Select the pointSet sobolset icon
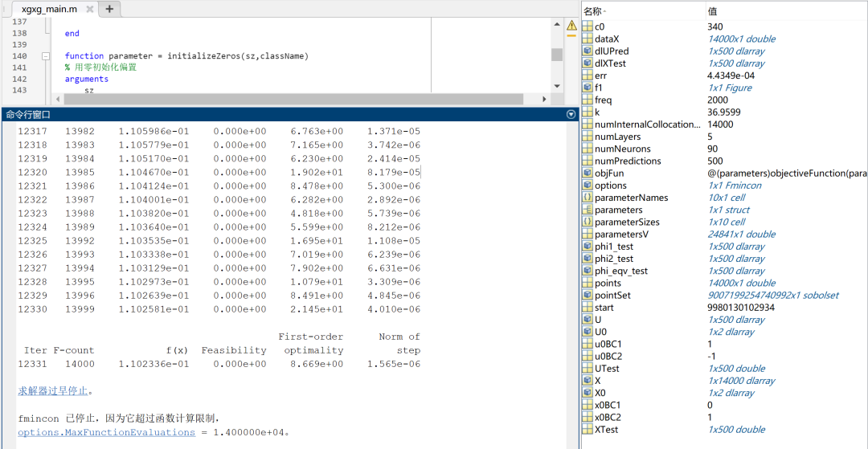 (588, 296)
